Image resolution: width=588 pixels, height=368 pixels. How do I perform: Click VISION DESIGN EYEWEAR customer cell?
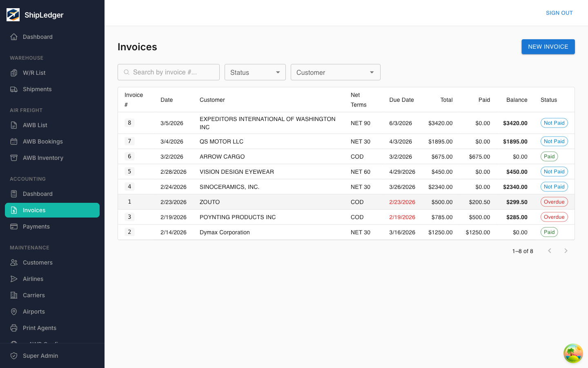click(x=237, y=172)
